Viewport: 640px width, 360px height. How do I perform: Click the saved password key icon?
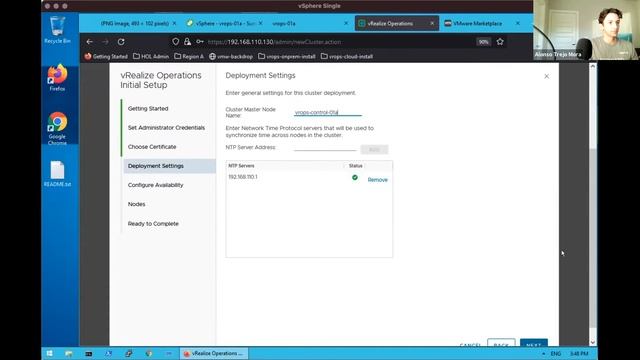click(x=200, y=42)
